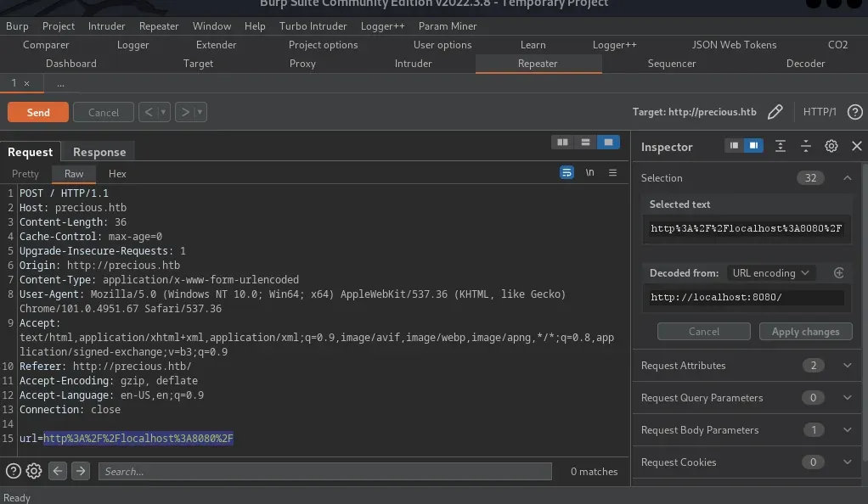This screenshot has width=868, height=504.
Task: Expand Request Body Parameters section
Action: pyautogui.click(x=847, y=430)
